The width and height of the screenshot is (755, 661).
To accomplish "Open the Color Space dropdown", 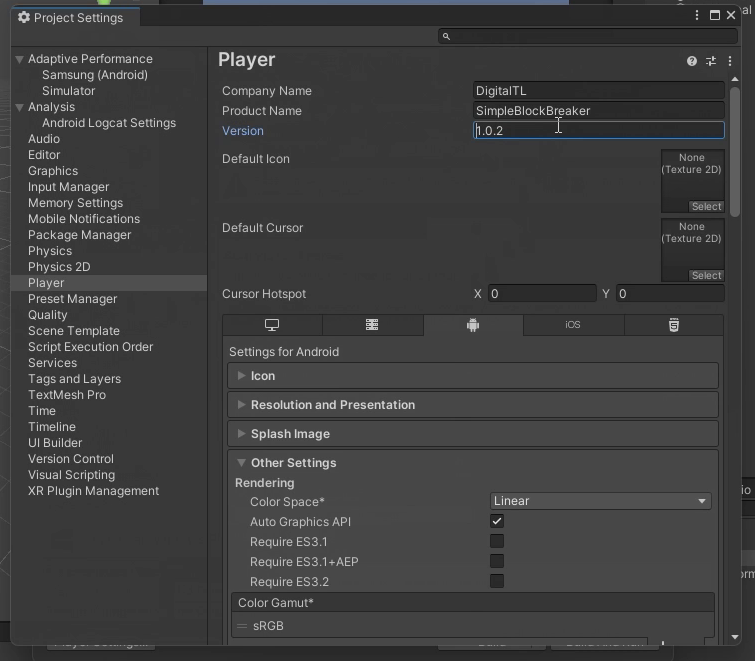I will click(601, 501).
